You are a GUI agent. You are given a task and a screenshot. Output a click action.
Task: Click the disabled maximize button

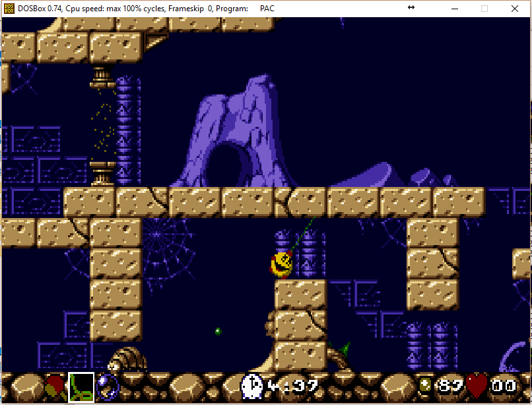[484, 9]
